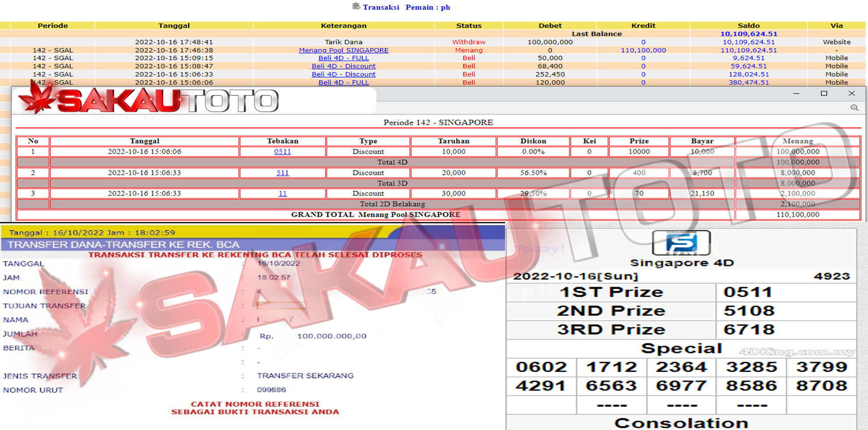Click the Special number 2364
Screen dimensions: 868x430
[x=681, y=367]
